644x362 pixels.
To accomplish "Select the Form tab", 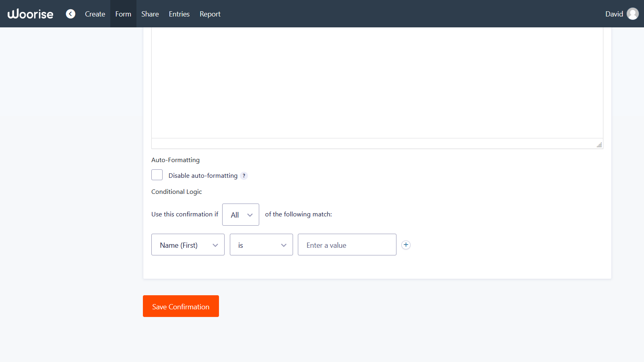I will coord(123,14).
